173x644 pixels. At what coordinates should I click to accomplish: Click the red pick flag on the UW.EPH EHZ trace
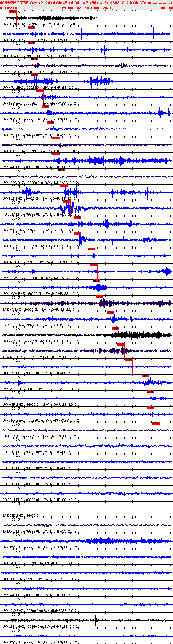(129, 360)
